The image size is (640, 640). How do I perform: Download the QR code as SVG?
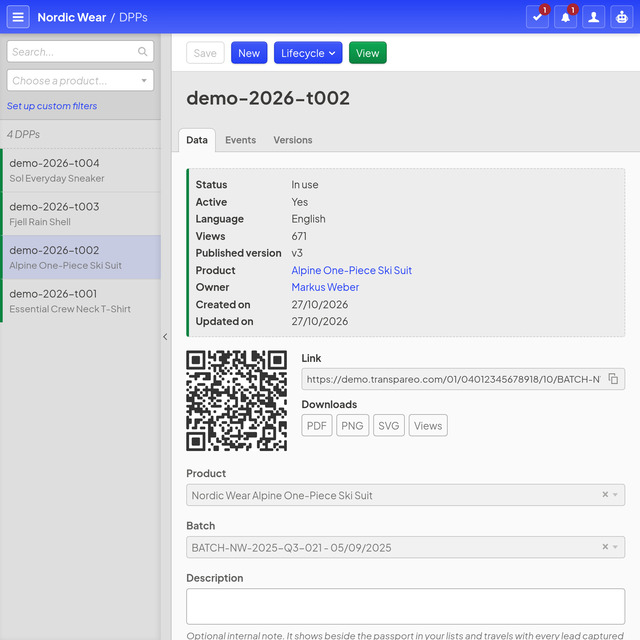(389, 426)
